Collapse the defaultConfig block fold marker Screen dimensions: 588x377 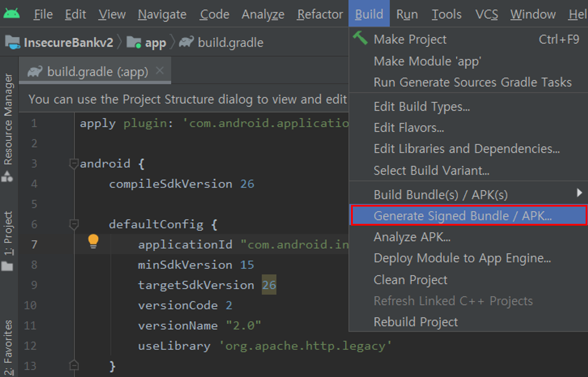point(74,224)
